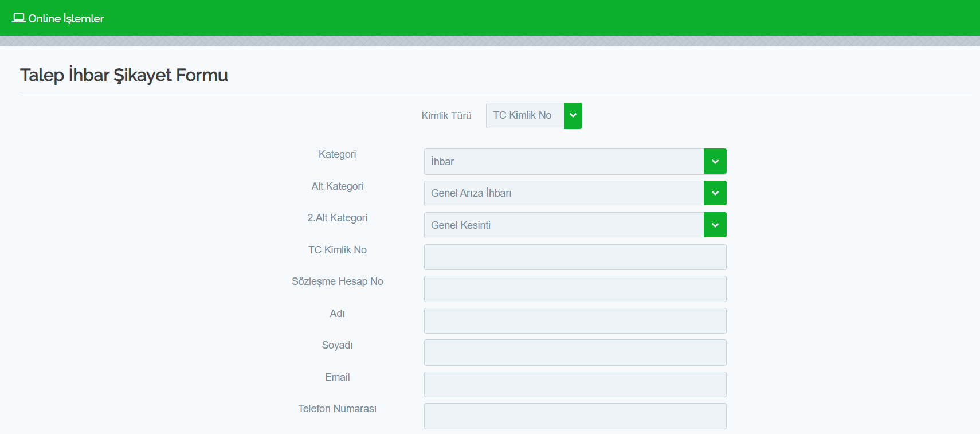
Task: Click green chevron beside TC Kimlik No selection
Action: 573,116
